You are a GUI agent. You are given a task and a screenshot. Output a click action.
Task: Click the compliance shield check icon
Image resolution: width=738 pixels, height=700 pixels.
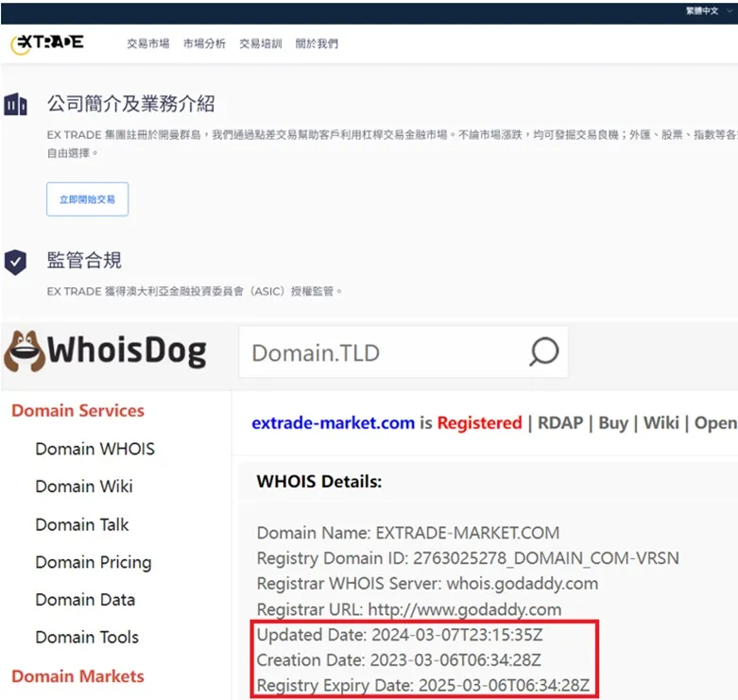coord(15,262)
